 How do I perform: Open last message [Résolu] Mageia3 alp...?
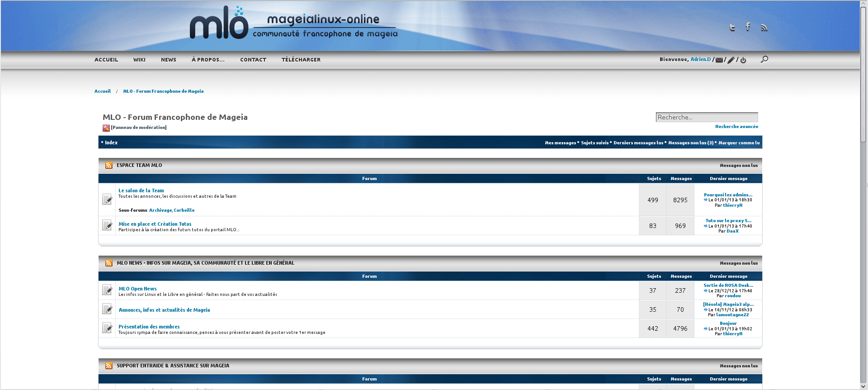pyautogui.click(x=728, y=304)
